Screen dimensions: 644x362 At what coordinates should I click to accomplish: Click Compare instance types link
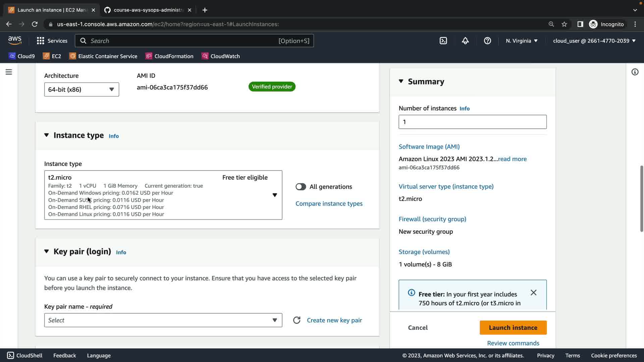pyautogui.click(x=329, y=203)
